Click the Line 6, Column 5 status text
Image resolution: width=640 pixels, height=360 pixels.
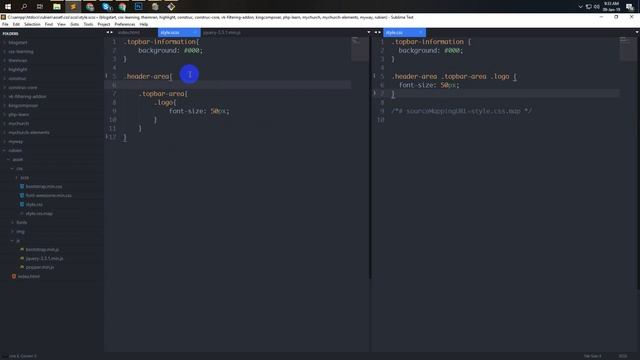point(22,356)
